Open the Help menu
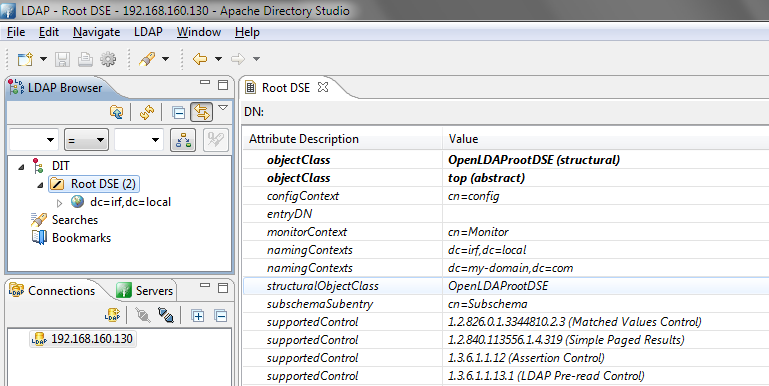Viewport: 769px width, 386px height. [247, 32]
